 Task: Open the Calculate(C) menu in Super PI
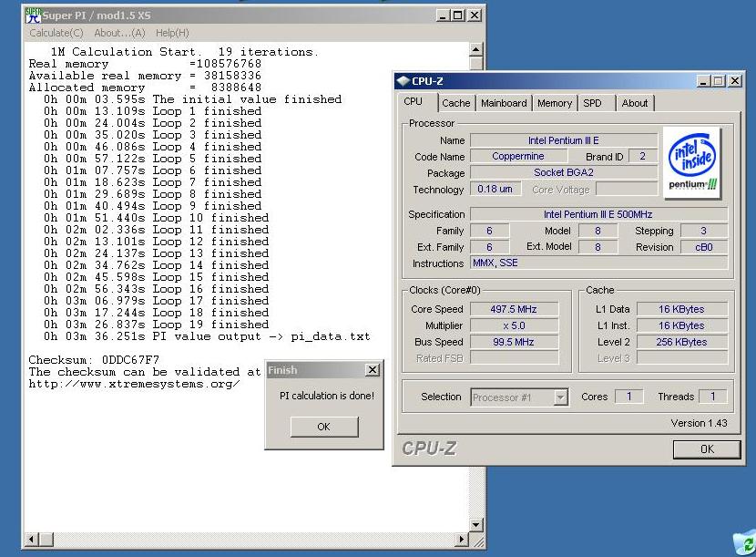(56, 33)
